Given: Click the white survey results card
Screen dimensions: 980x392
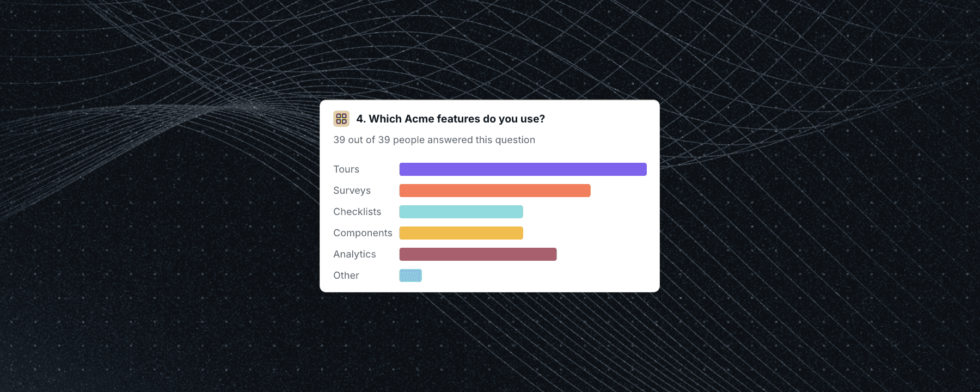Looking at the screenshot, I should pyautogui.click(x=489, y=196).
